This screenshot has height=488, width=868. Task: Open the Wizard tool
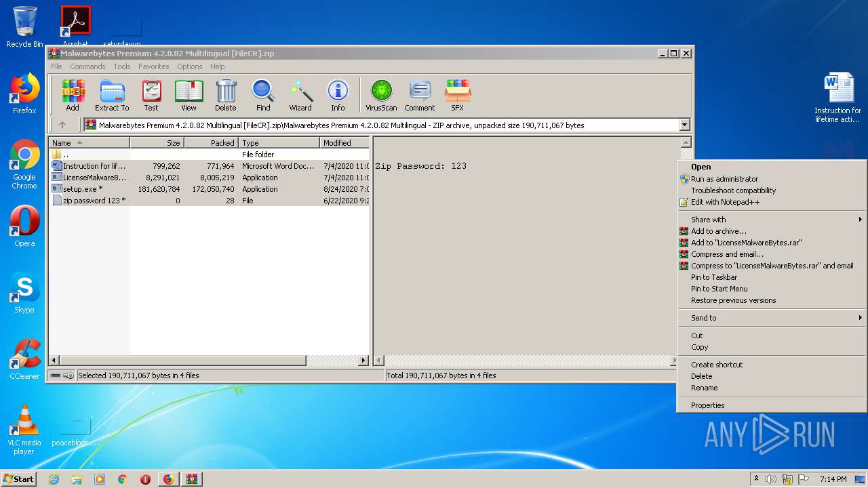[x=300, y=95]
